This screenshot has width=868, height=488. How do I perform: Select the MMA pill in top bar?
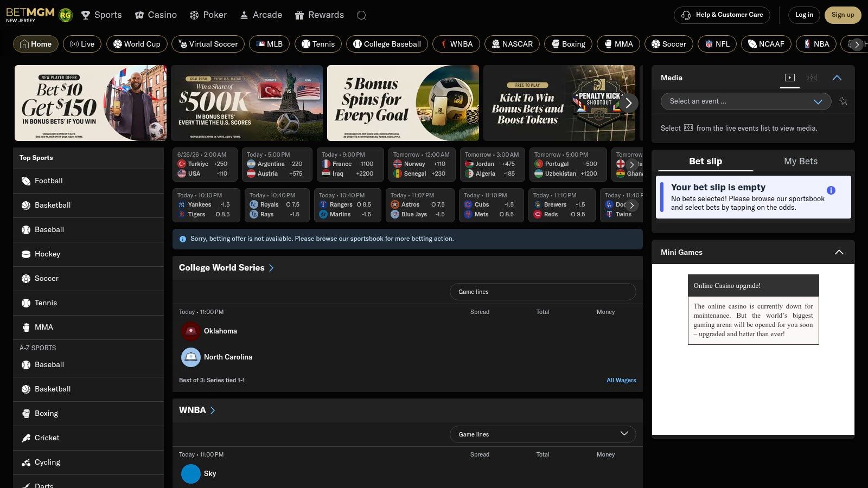pyautogui.click(x=618, y=44)
